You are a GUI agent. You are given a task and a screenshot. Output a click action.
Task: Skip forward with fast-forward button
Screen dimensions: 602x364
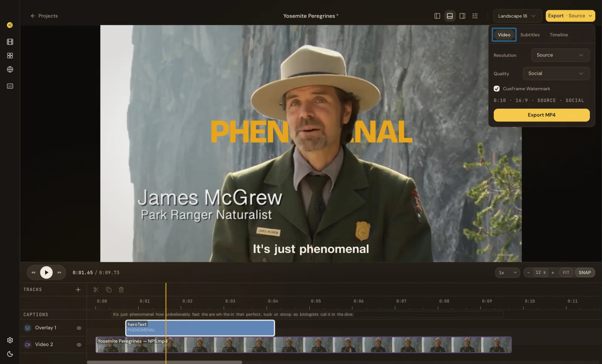(x=59, y=272)
